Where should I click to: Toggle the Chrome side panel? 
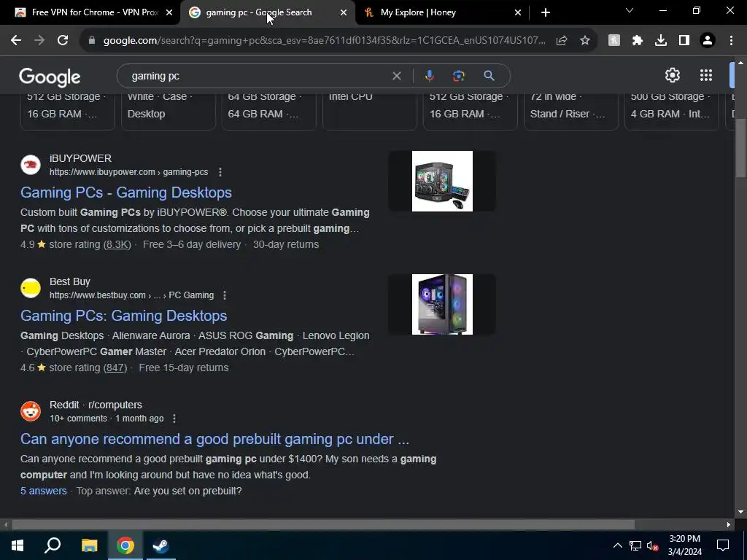pyautogui.click(x=684, y=41)
